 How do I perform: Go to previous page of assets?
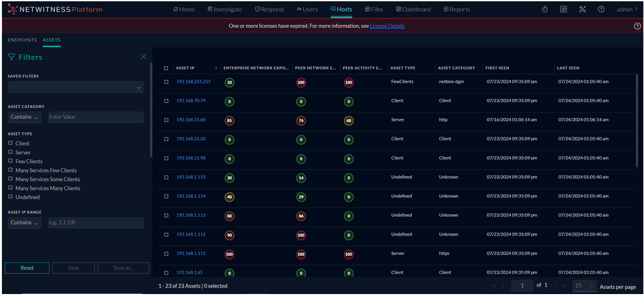pyautogui.click(x=503, y=286)
